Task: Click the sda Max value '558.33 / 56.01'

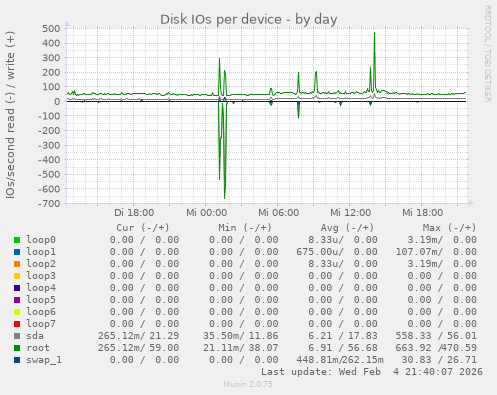Action: tap(436, 336)
